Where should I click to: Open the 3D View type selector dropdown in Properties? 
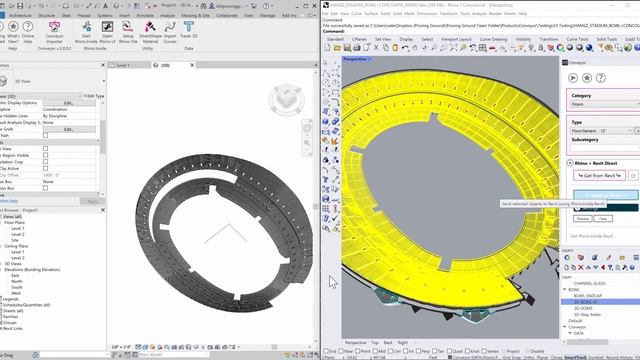103,81
